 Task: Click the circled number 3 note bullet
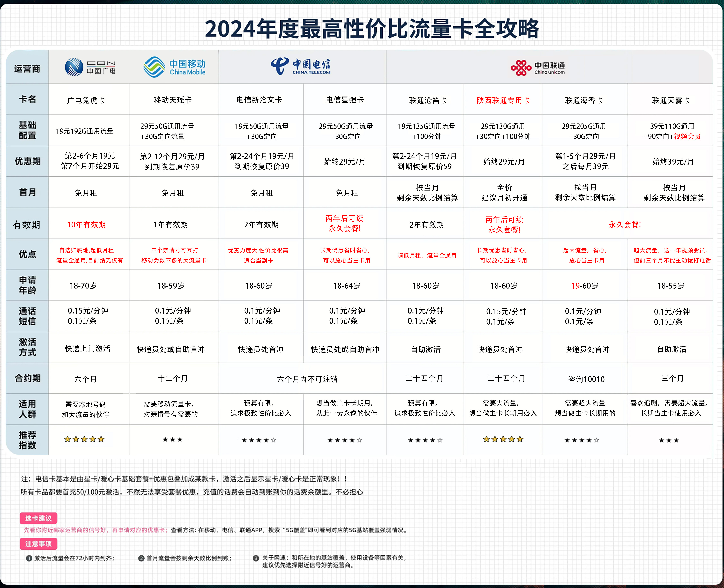coord(256,558)
